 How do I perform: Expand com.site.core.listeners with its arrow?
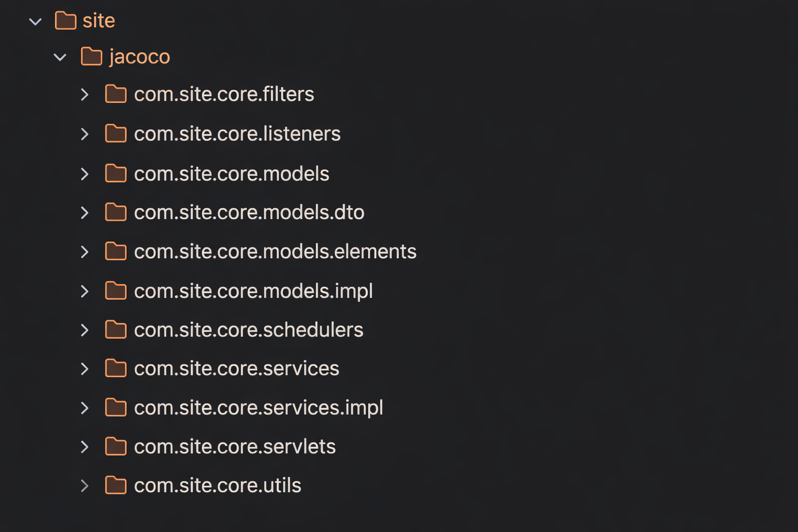(x=85, y=134)
